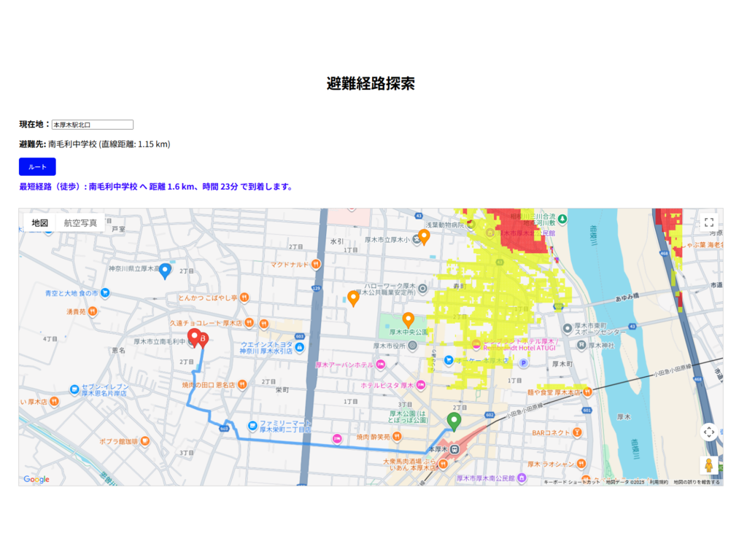This screenshot has height=560, width=747.
Task: Click the マクドナルド restaurant icon
Action: pyautogui.click(x=316, y=265)
